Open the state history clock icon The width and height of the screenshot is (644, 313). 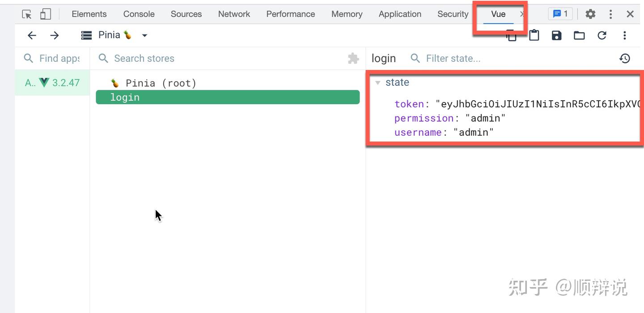coord(625,58)
